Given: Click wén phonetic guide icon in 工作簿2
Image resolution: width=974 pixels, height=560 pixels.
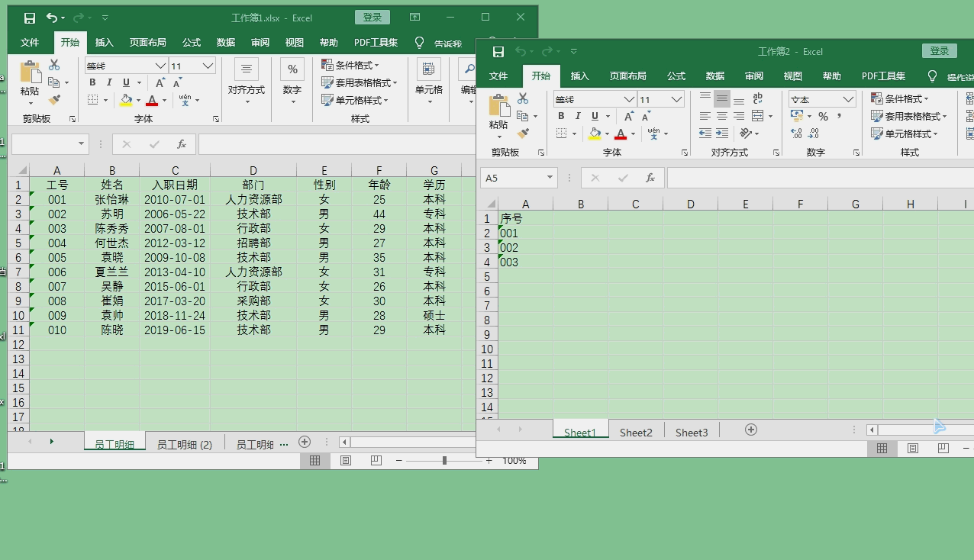Looking at the screenshot, I should pyautogui.click(x=653, y=134).
